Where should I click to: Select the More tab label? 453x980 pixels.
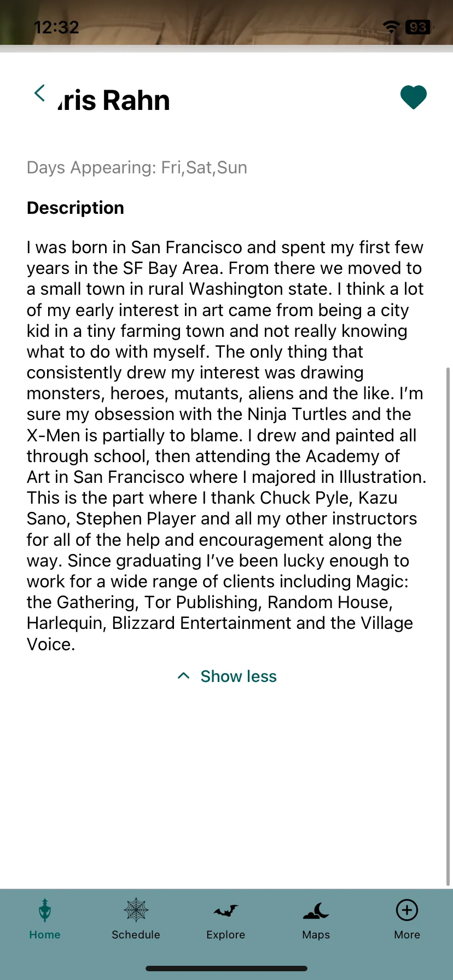coord(407,935)
